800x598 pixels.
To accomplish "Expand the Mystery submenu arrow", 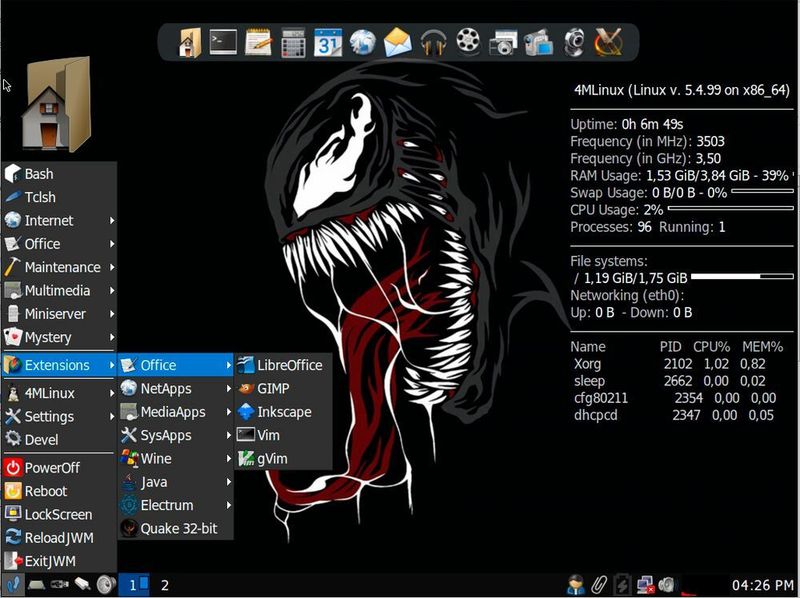I will pyautogui.click(x=112, y=337).
